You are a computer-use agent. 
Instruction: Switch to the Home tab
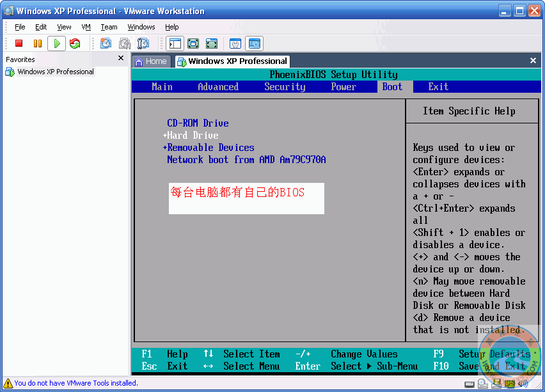pos(151,61)
